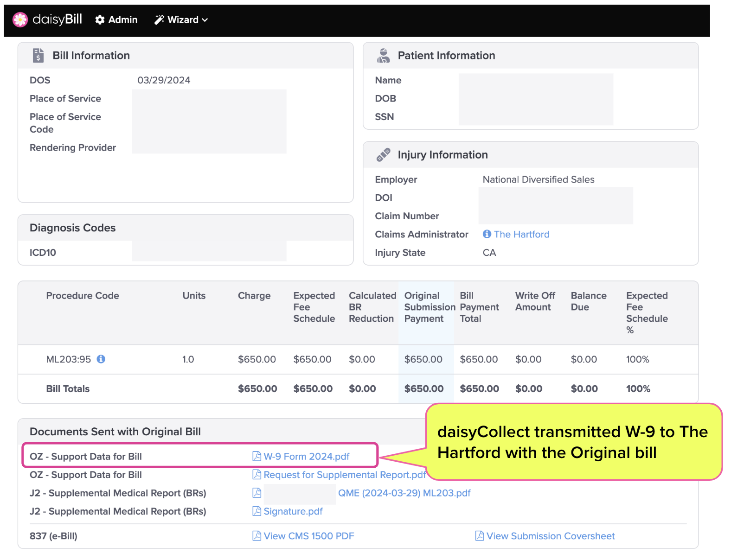The height and width of the screenshot is (560, 731).
Task: Open The Hartford claims administrator link
Action: click(522, 234)
